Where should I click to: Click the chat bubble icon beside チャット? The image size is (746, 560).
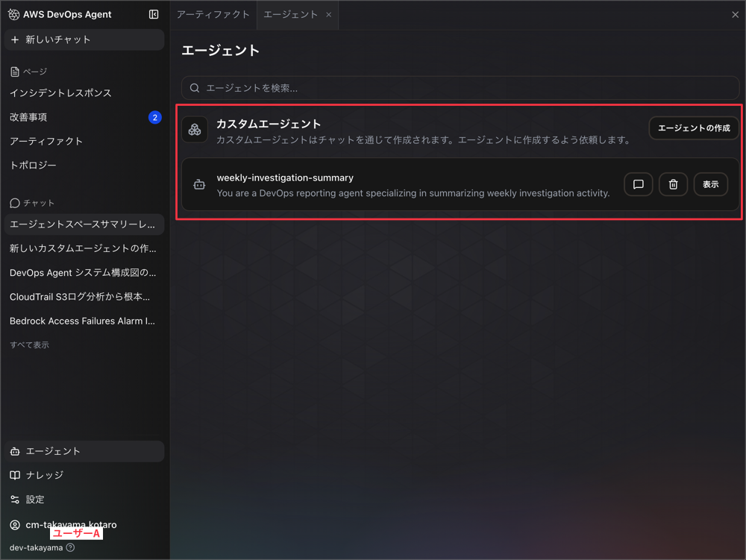click(x=15, y=204)
